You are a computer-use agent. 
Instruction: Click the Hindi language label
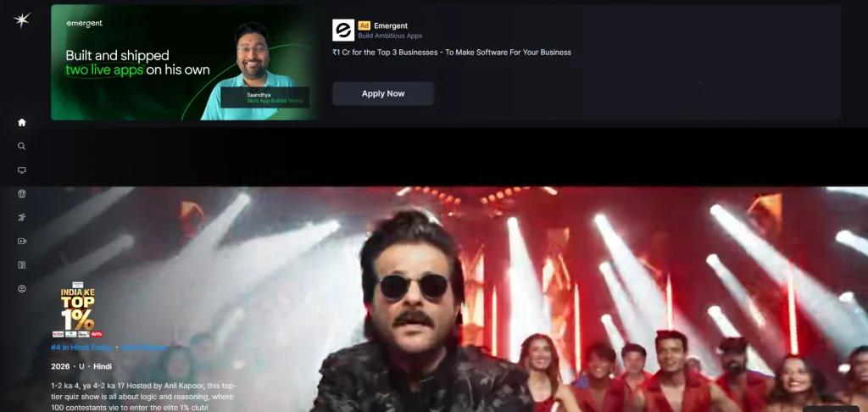103,366
